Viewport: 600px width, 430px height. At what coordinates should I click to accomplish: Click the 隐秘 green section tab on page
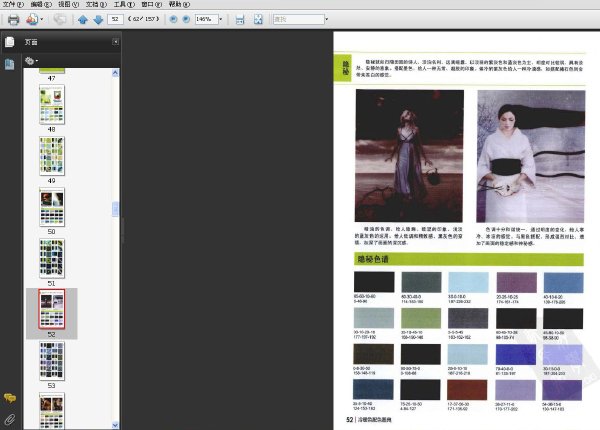343,68
